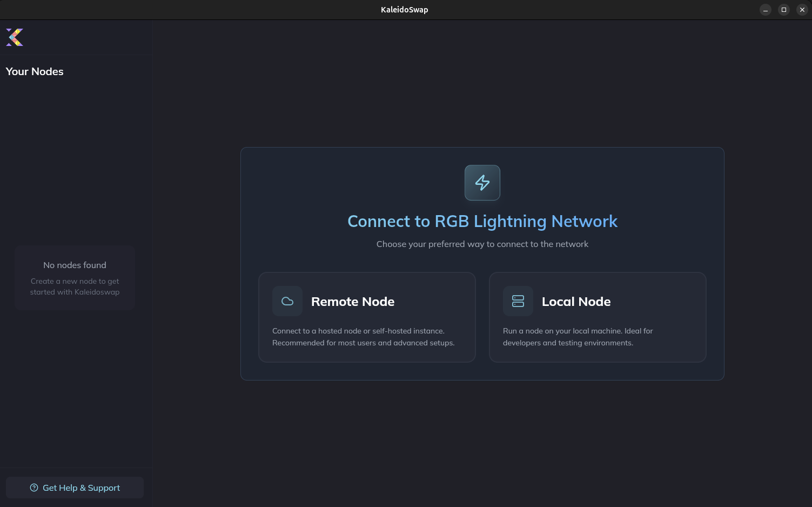Screen dimensions: 812x507
Task: Click the 'No nodes found' message
Action: pos(75,265)
